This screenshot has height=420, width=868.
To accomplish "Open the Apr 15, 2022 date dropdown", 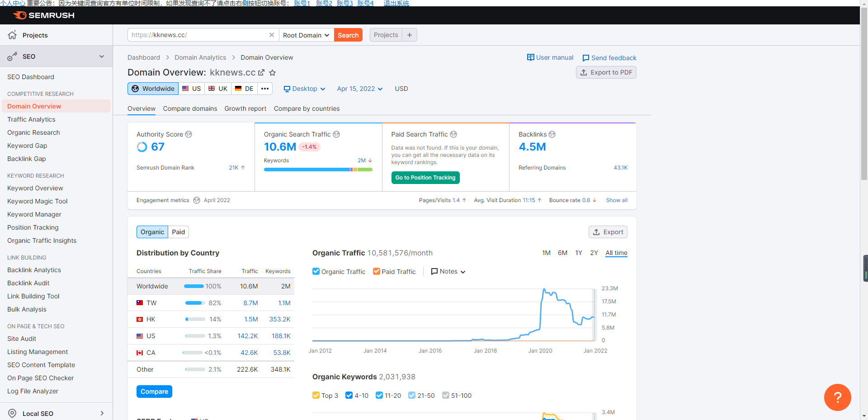I will pyautogui.click(x=360, y=89).
